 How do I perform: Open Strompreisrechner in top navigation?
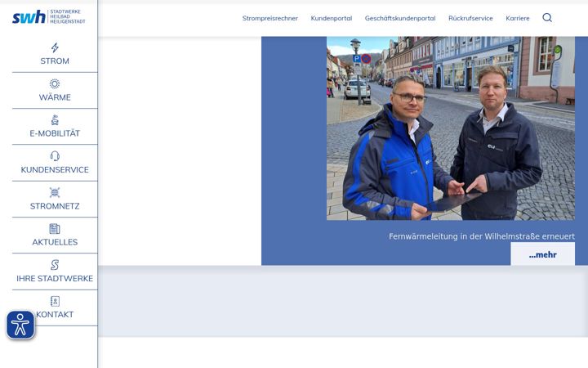270,18
